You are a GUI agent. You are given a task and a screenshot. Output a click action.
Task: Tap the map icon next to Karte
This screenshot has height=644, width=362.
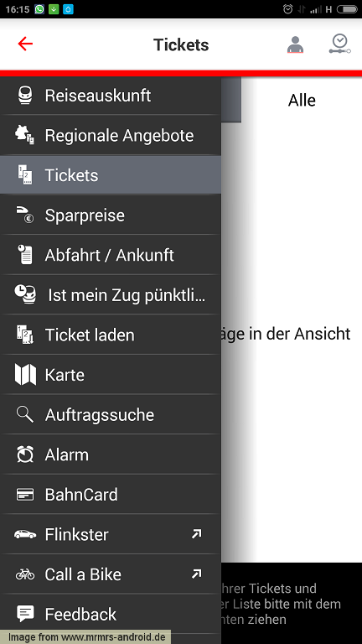pos(25,375)
